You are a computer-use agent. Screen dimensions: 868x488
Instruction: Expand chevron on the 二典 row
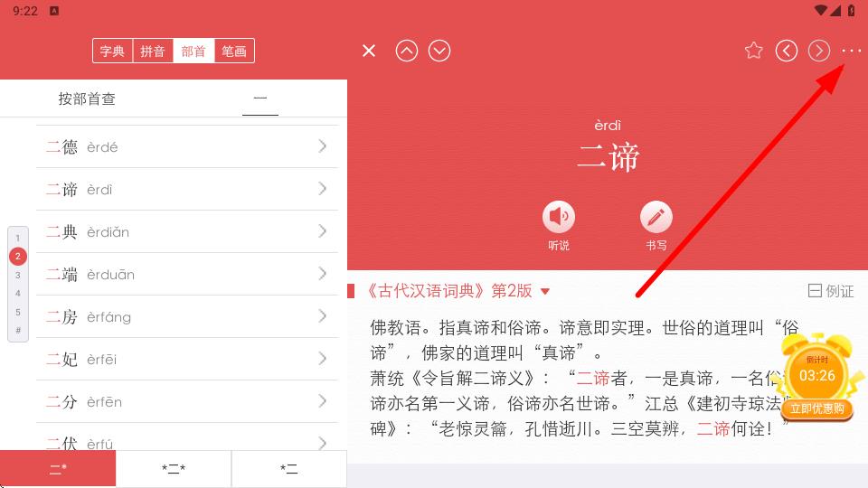coord(322,231)
